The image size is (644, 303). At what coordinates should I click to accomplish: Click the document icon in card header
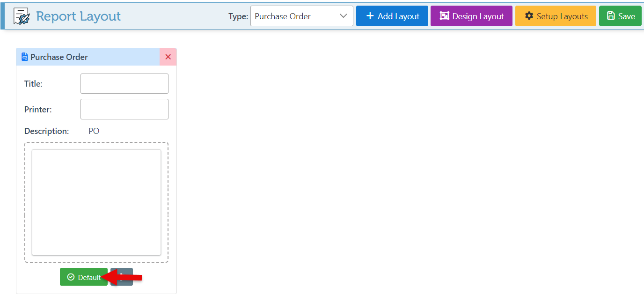pos(25,57)
